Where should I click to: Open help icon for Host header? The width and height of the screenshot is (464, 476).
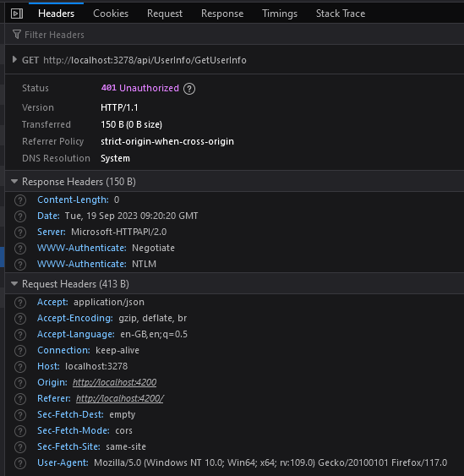coord(20,367)
